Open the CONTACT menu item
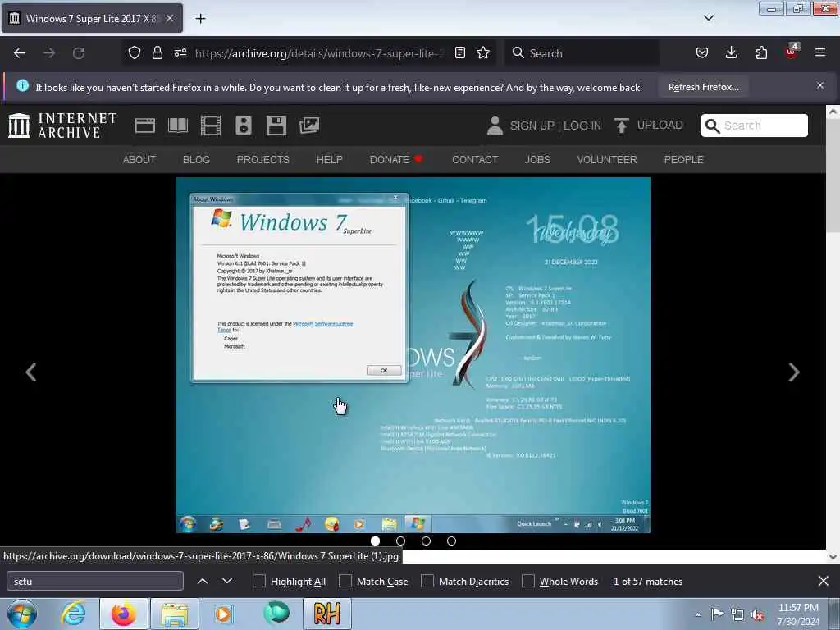The height and width of the screenshot is (630, 840). click(x=475, y=160)
